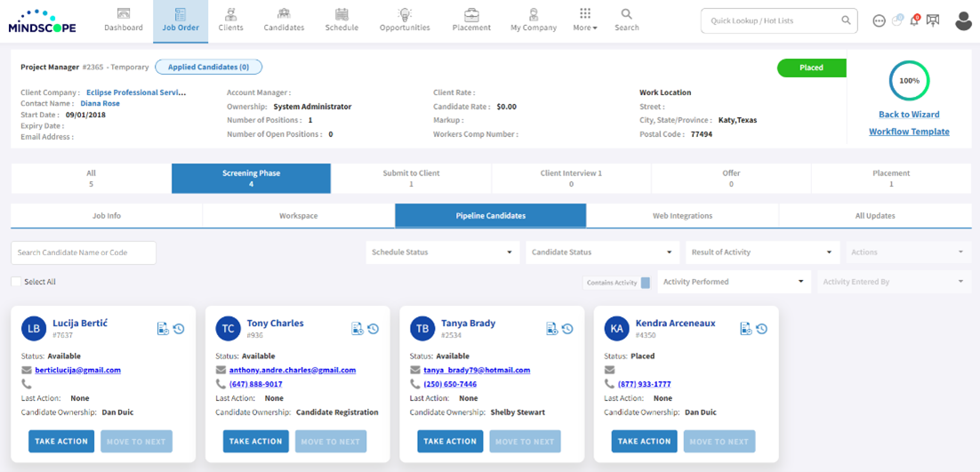Expand the Schedule Status dropdown
The width and height of the screenshot is (980, 472).
click(442, 252)
